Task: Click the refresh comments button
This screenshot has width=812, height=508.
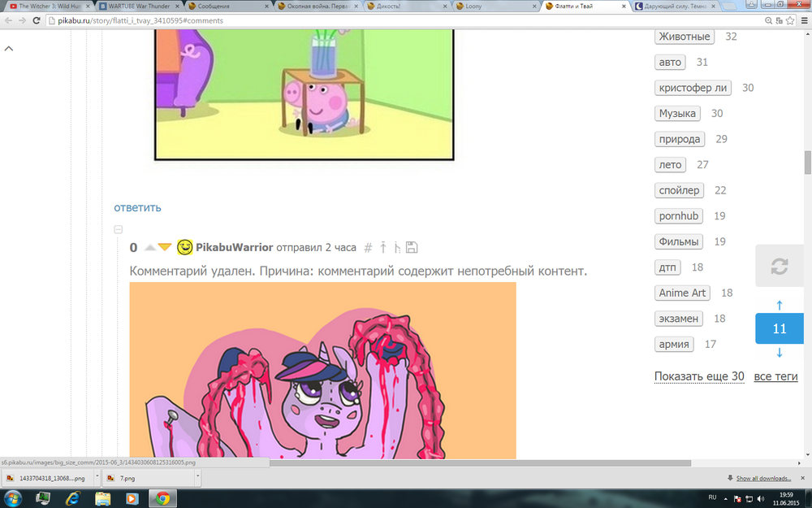Action: pyautogui.click(x=779, y=266)
